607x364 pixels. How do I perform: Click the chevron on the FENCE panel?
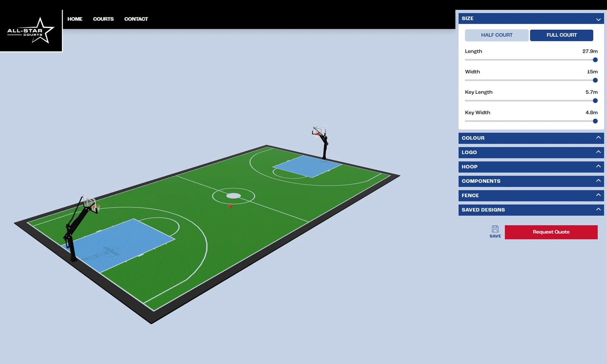[598, 195]
